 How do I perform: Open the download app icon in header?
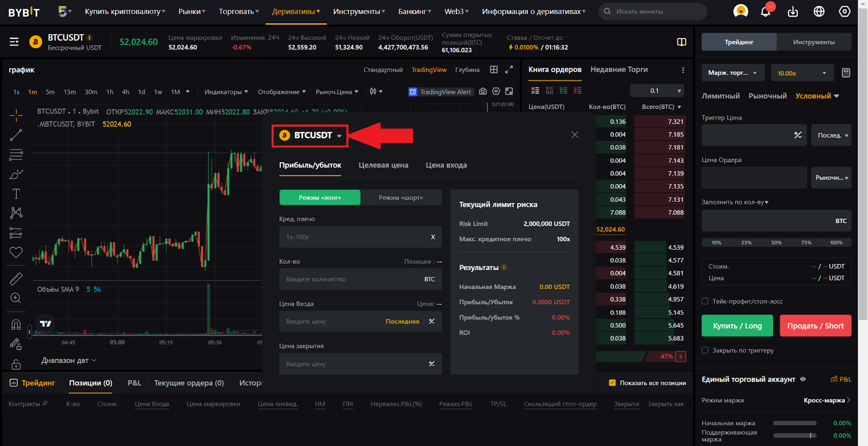point(793,11)
